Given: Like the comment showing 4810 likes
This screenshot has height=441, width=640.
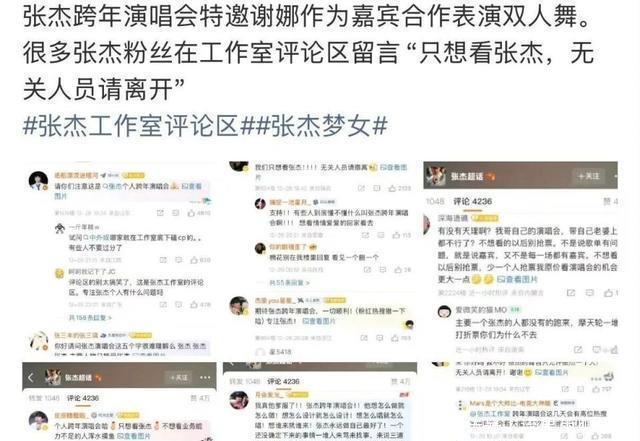Looking at the screenshot, I should [x=191, y=213].
